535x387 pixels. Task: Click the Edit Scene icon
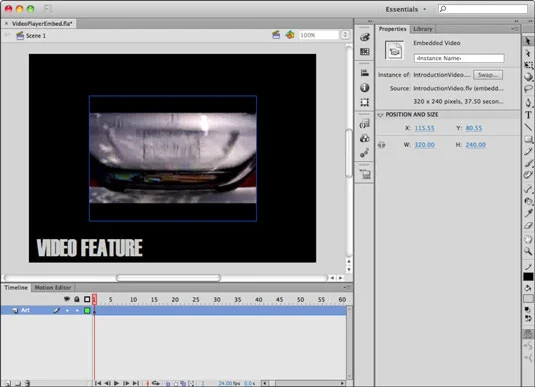276,35
